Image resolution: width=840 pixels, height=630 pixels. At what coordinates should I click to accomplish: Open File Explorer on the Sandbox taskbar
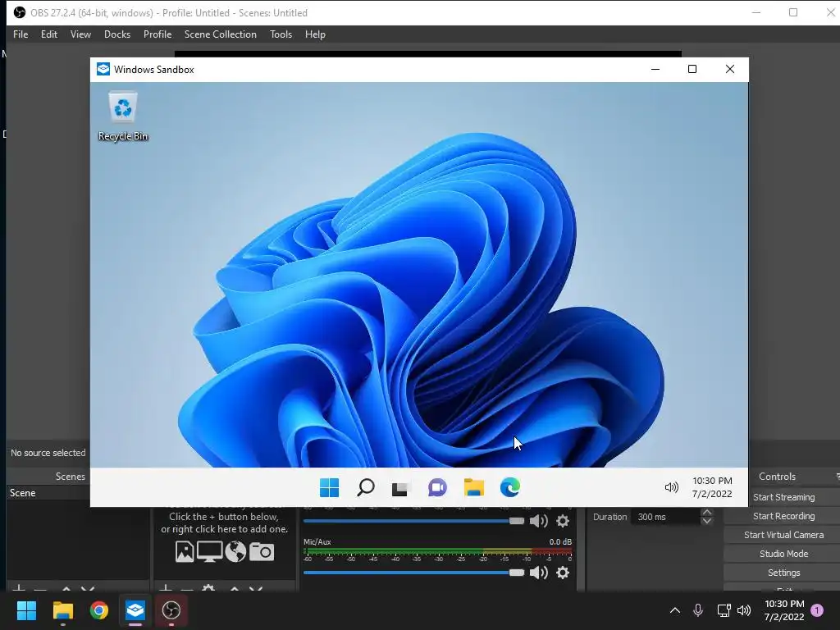[x=473, y=487]
